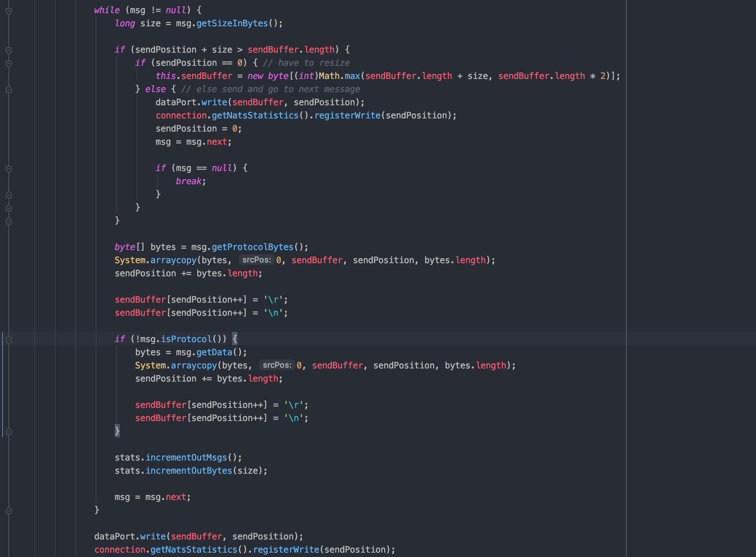
Task: Click the incrementOutMsgs method call
Action: pyautogui.click(x=186, y=458)
